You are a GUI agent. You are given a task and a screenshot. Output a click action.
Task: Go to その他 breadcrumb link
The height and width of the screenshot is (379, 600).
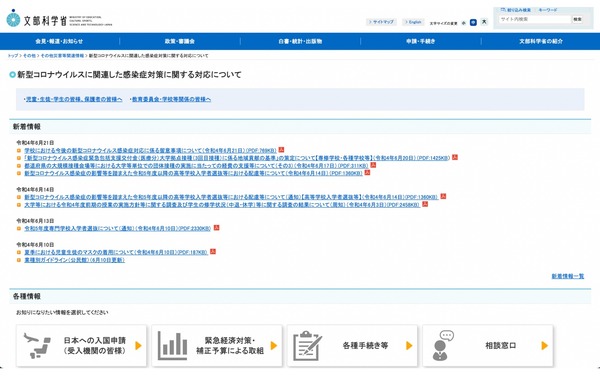point(29,56)
